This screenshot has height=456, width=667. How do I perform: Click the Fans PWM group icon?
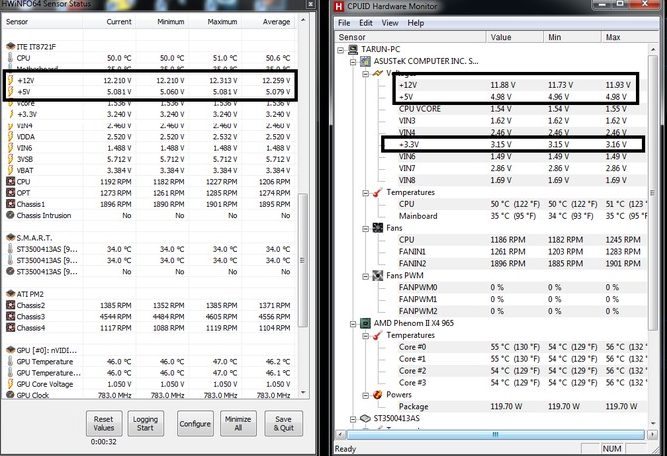[377, 276]
